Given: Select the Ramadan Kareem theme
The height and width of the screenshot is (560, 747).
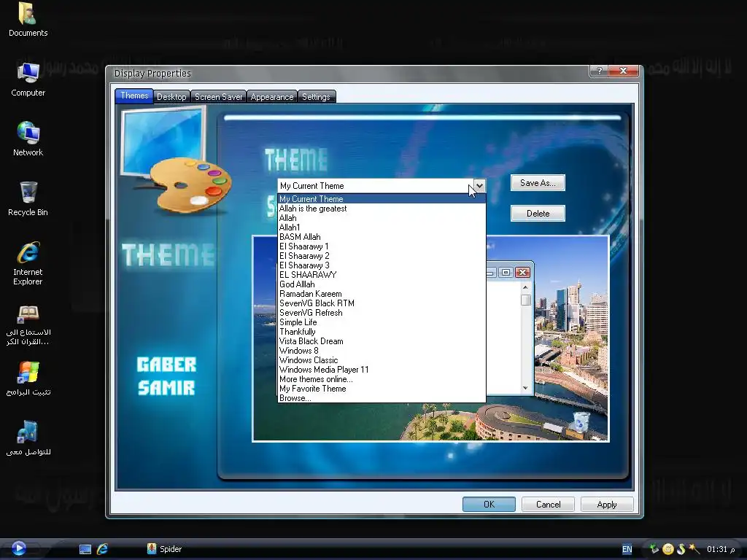Looking at the screenshot, I should tap(382, 294).
